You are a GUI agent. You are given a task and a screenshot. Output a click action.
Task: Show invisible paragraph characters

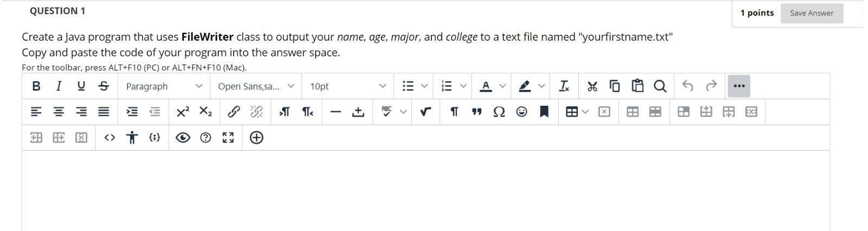point(454,112)
